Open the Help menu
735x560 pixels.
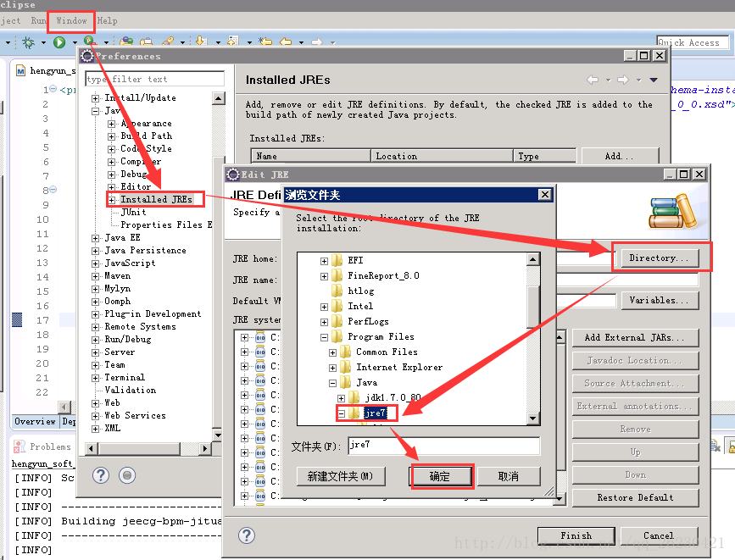108,20
